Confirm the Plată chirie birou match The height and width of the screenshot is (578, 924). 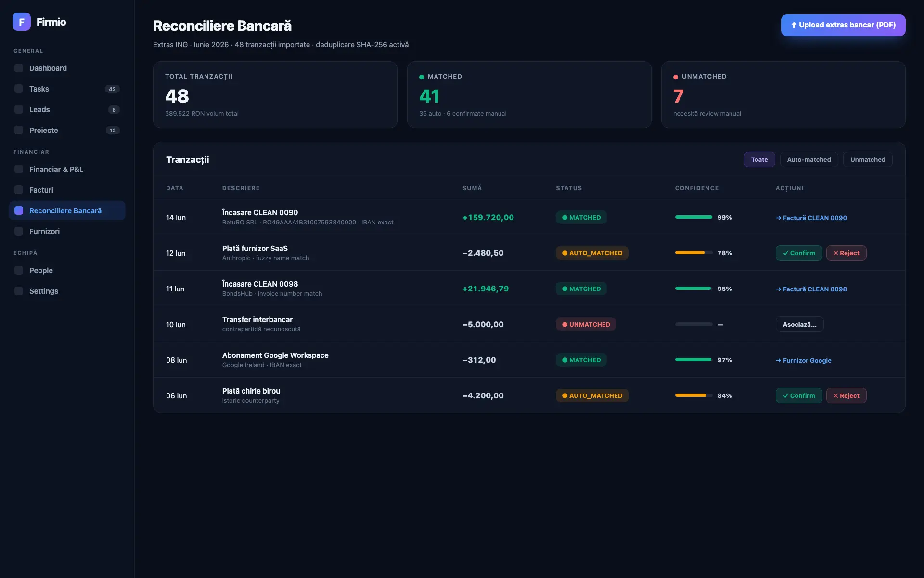pyautogui.click(x=799, y=395)
